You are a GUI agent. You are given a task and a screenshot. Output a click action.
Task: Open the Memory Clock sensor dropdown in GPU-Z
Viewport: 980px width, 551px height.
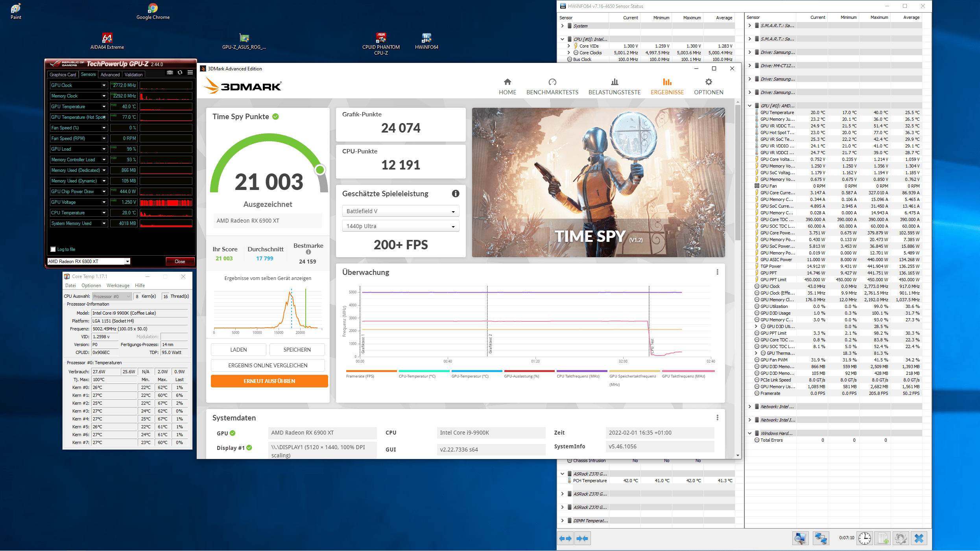[104, 96]
